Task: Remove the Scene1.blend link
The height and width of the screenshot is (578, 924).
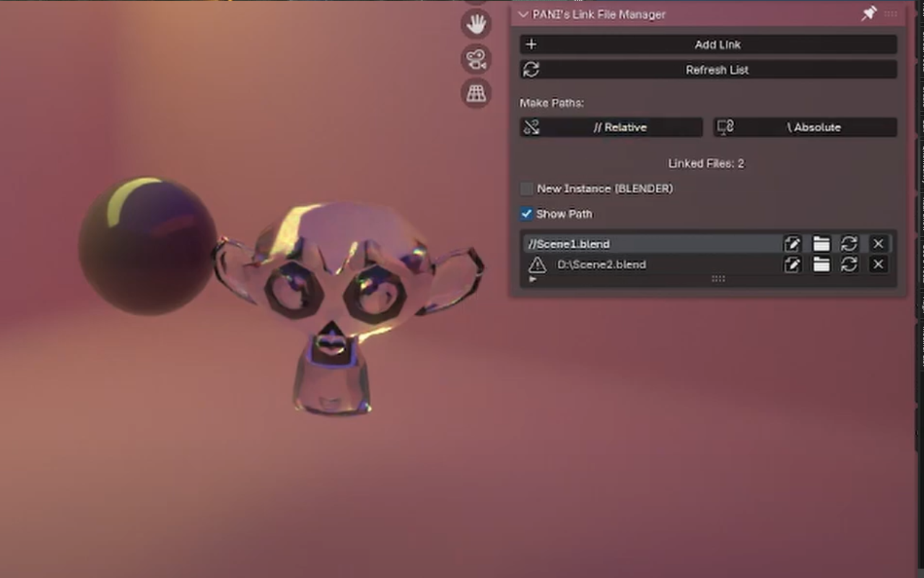Action: [x=878, y=244]
